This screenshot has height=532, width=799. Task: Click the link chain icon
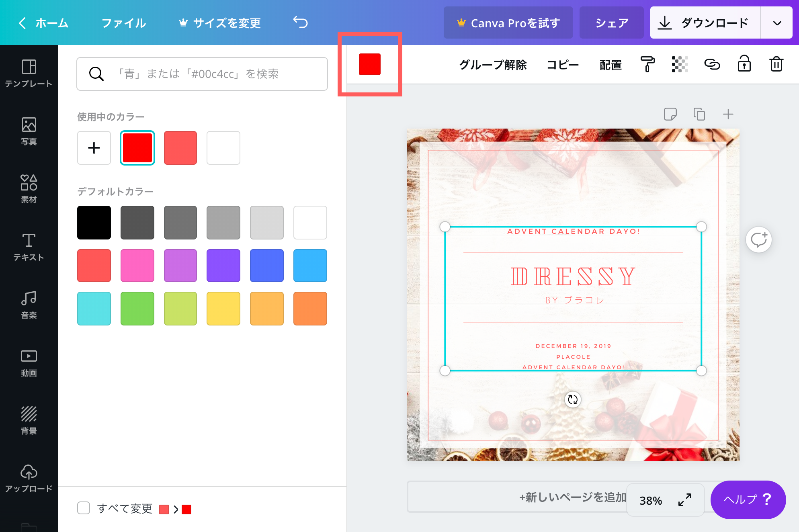click(x=712, y=64)
